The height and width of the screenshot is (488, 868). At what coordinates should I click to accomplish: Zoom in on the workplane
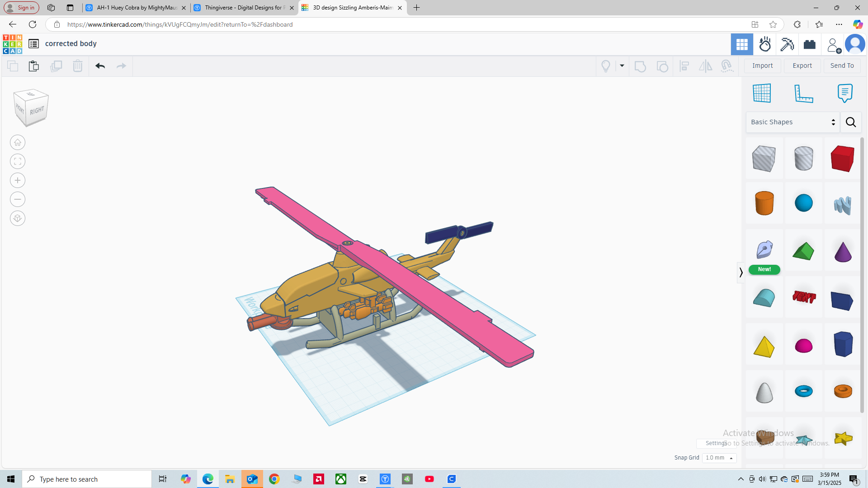coord(18,181)
